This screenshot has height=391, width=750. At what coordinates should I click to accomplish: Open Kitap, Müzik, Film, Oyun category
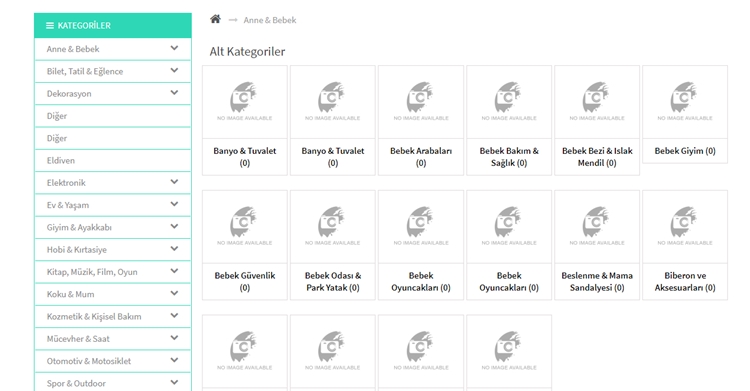(92, 272)
